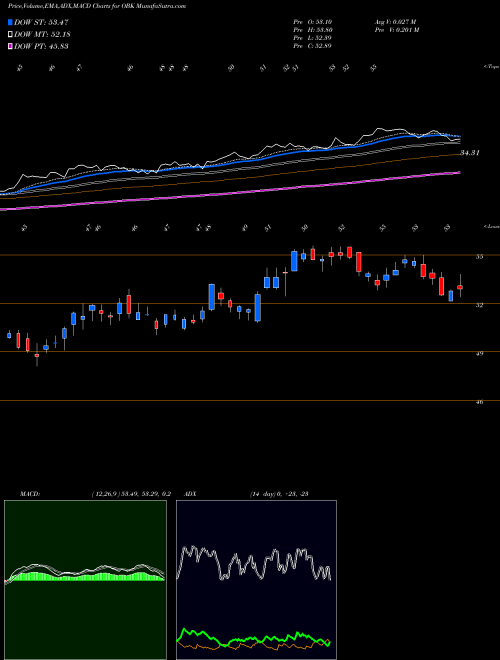This screenshot has height=660, width=500.
Task: Select the 'DOW PT: 45.83' legend label
Action: 41,46
